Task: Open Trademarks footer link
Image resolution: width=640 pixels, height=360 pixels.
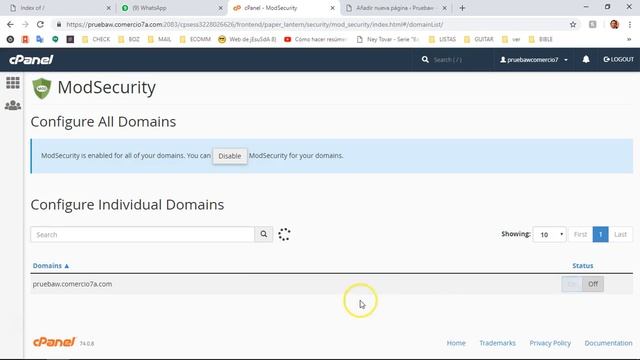Action: tap(497, 343)
